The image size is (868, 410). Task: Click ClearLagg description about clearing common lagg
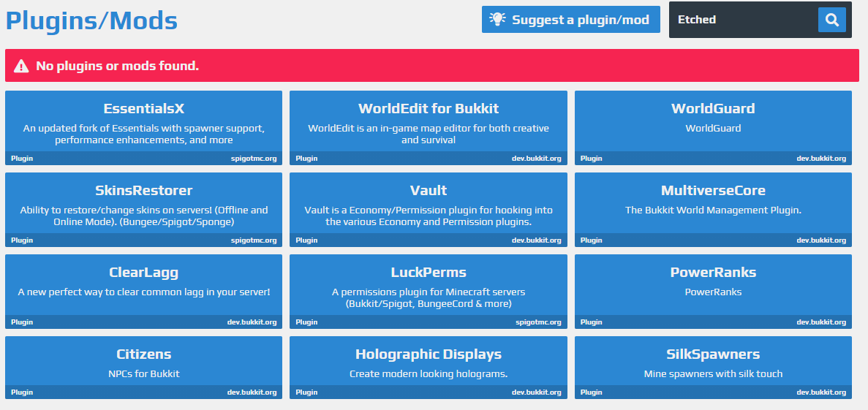(144, 292)
